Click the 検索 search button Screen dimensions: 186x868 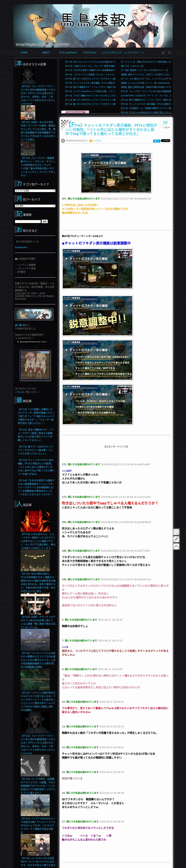[45, 221]
